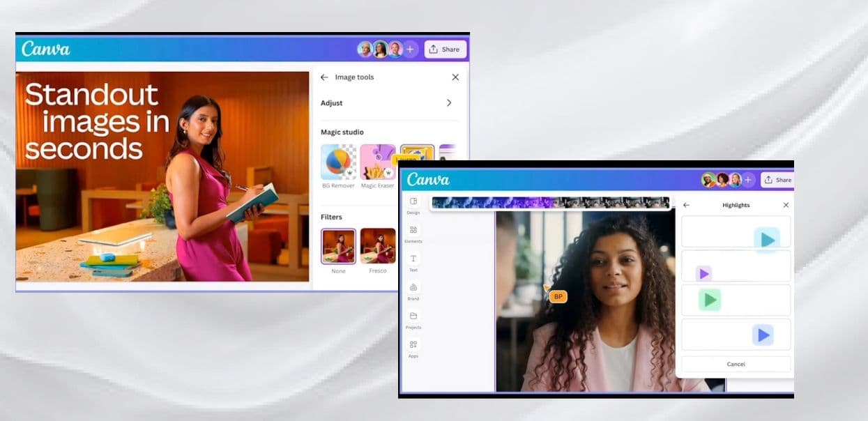This screenshot has width=868, height=421.
Task: Open Projects folder in sidebar
Action: click(x=413, y=319)
